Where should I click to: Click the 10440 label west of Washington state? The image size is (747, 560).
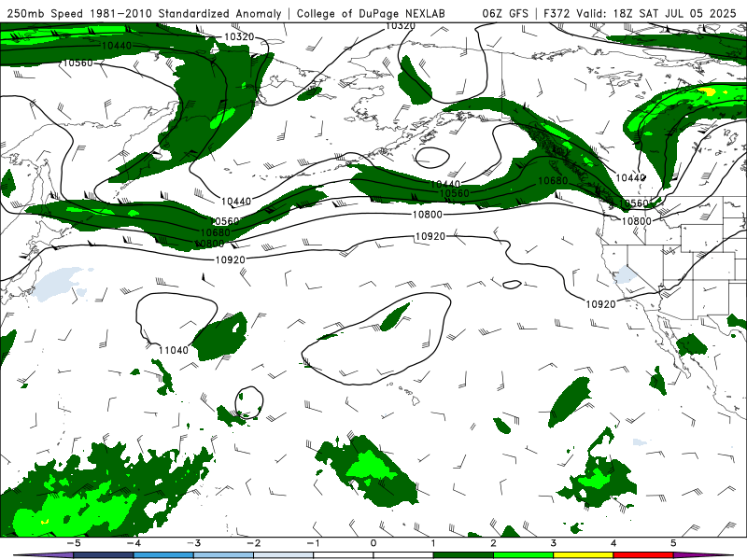coord(631,177)
